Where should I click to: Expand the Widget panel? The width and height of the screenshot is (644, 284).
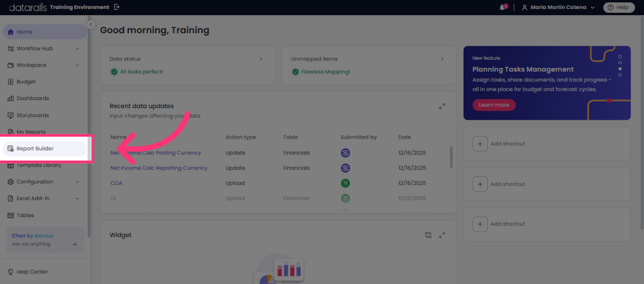(442, 235)
